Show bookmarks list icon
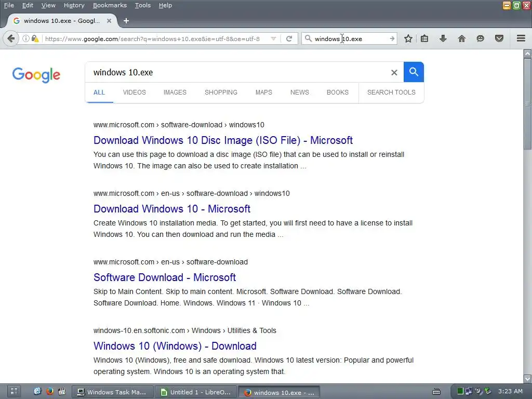 [x=424, y=38]
